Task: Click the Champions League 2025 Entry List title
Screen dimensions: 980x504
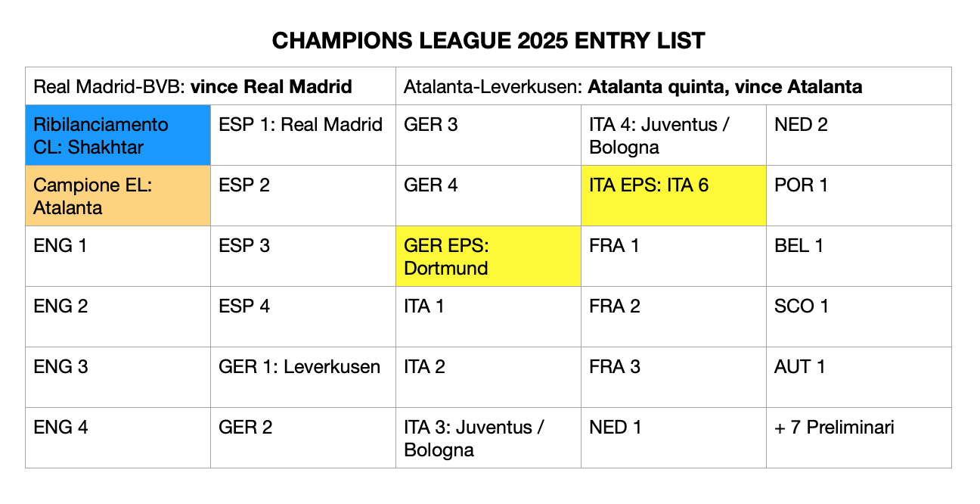Action: click(x=488, y=41)
